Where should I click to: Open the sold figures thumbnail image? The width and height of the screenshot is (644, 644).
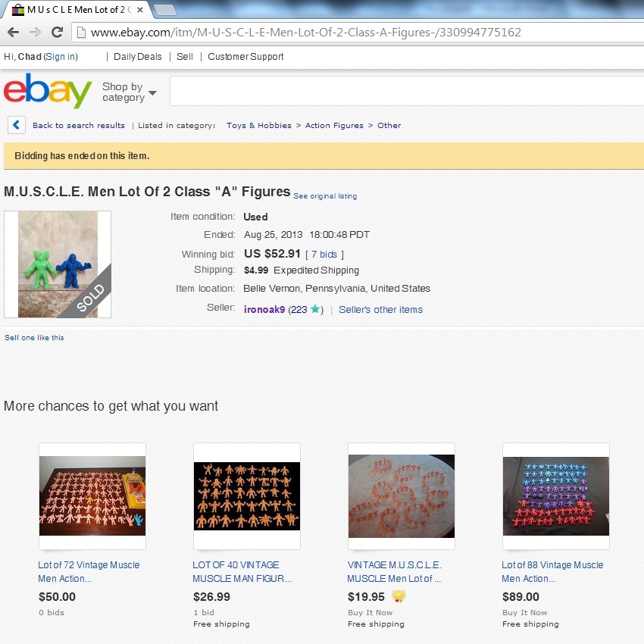58,264
